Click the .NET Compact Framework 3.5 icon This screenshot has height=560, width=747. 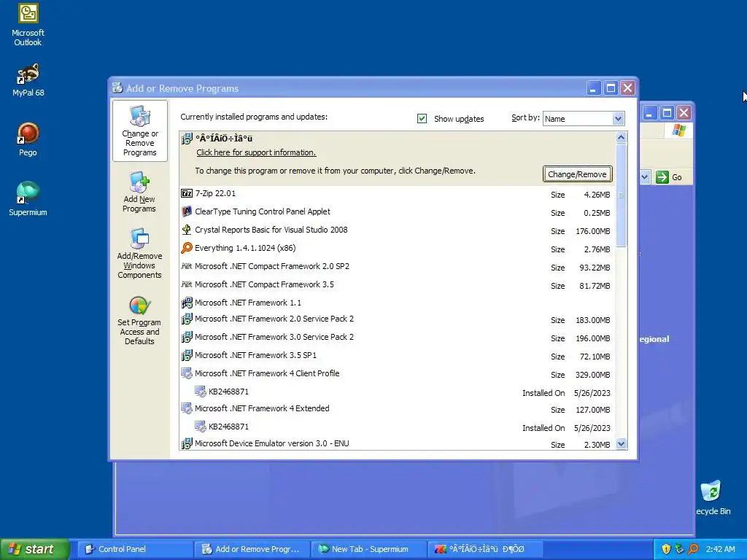[x=186, y=284]
